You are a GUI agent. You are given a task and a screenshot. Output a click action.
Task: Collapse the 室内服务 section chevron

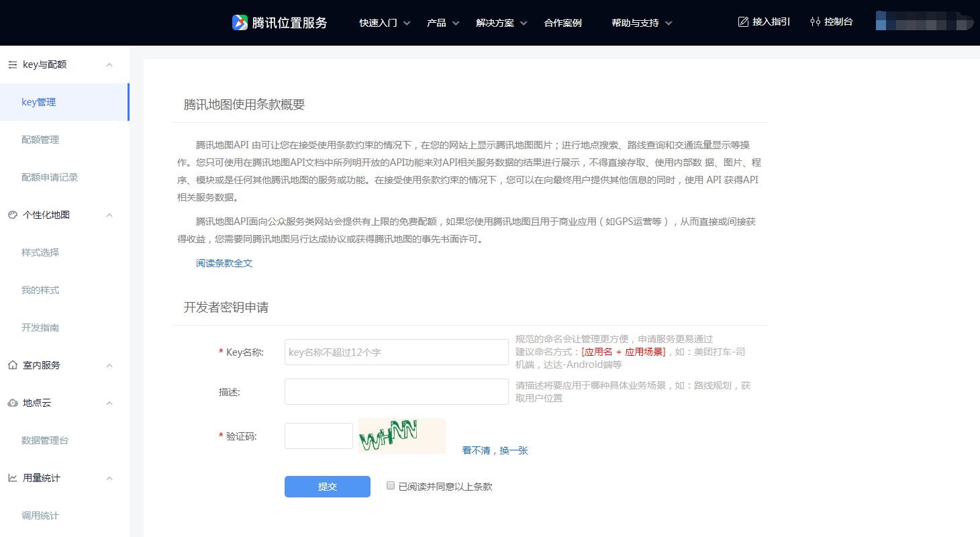click(110, 365)
